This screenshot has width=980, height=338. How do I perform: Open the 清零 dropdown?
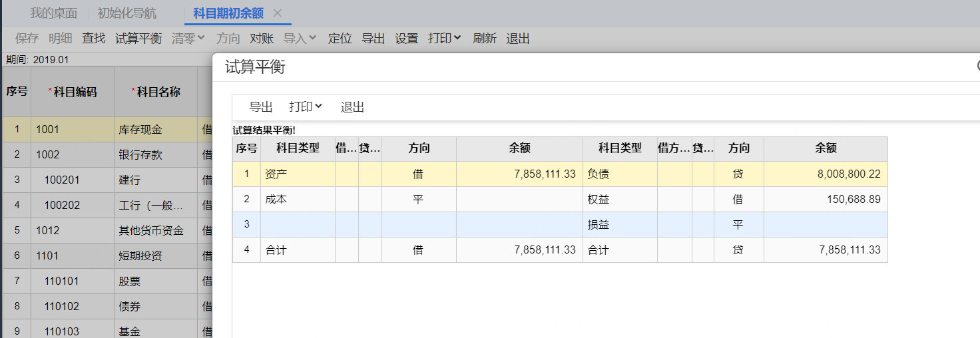coord(188,39)
